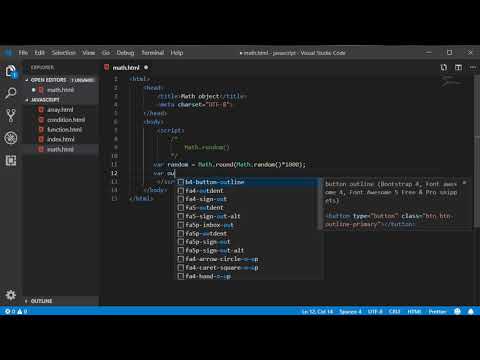Select the math.html editor tab
The height and width of the screenshot is (360, 480).
126,68
